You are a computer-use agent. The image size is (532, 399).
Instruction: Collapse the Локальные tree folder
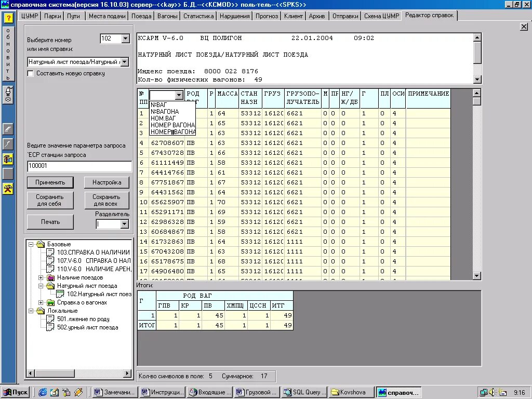click(31, 311)
